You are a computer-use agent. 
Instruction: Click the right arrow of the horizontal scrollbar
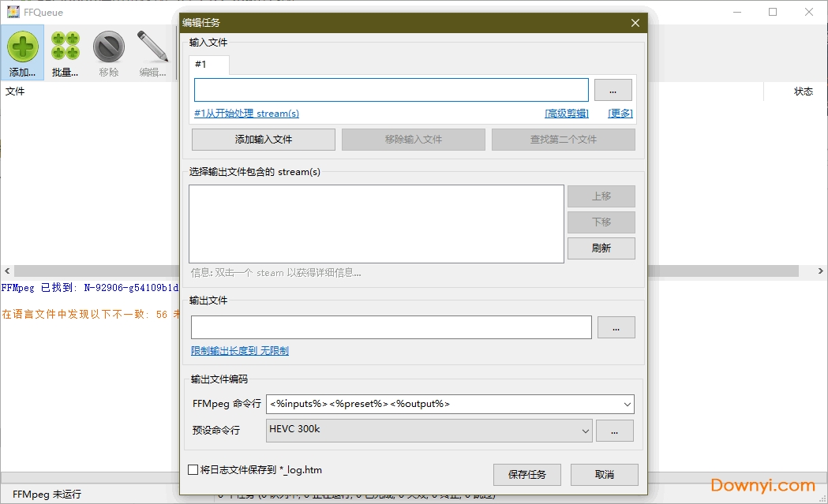pyautogui.click(x=821, y=271)
